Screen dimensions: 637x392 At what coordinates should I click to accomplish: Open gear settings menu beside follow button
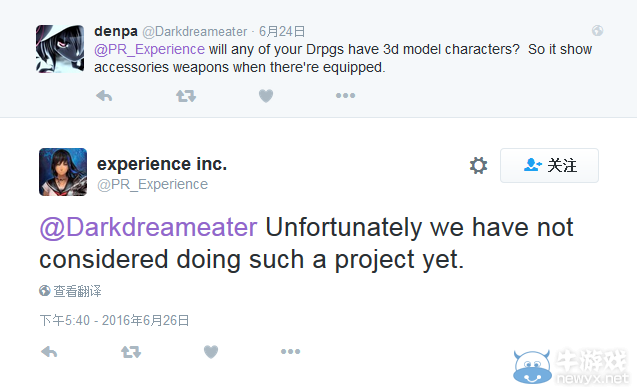pyautogui.click(x=479, y=165)
